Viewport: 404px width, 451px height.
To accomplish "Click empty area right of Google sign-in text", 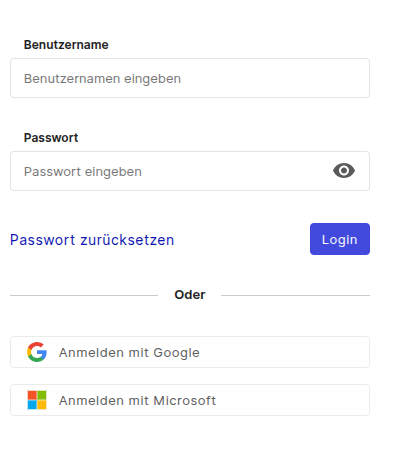I will (283, 352).
